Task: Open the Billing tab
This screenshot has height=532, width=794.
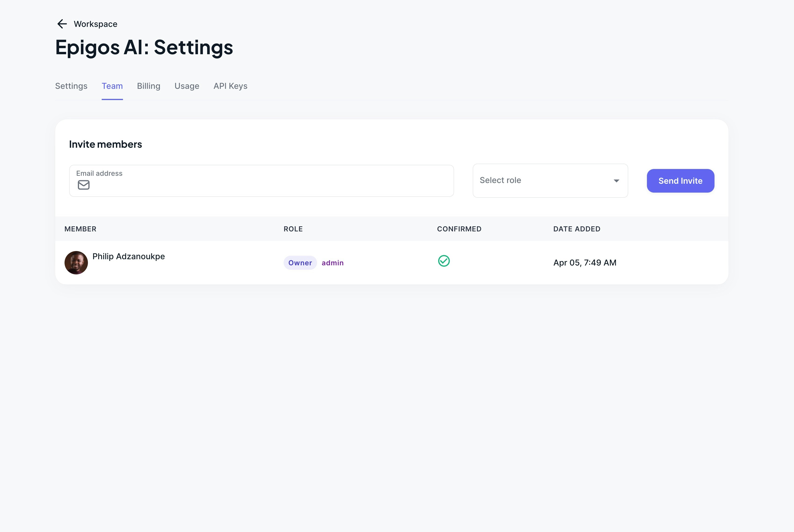Action: click(148, 86)
